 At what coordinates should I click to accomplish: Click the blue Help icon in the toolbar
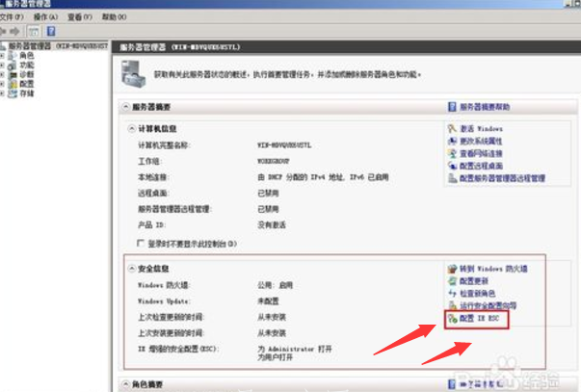coord(51,31)
